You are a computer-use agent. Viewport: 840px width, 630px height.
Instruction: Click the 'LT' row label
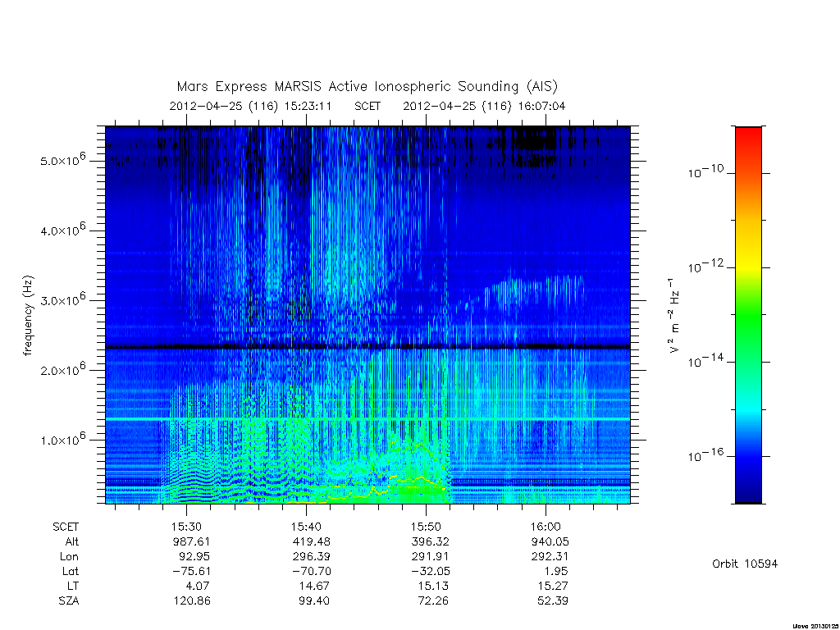tap(73, 586)
